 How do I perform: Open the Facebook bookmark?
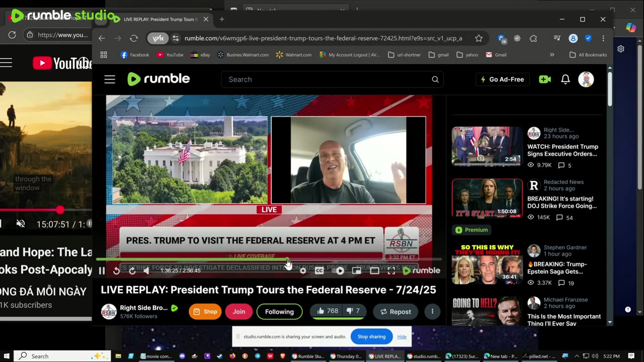click(135, 55)
